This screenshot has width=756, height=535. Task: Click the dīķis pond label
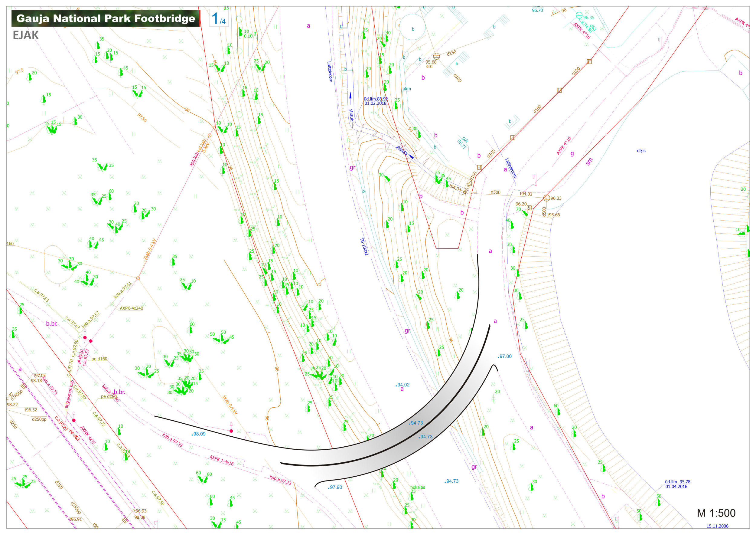click(641, 151)
